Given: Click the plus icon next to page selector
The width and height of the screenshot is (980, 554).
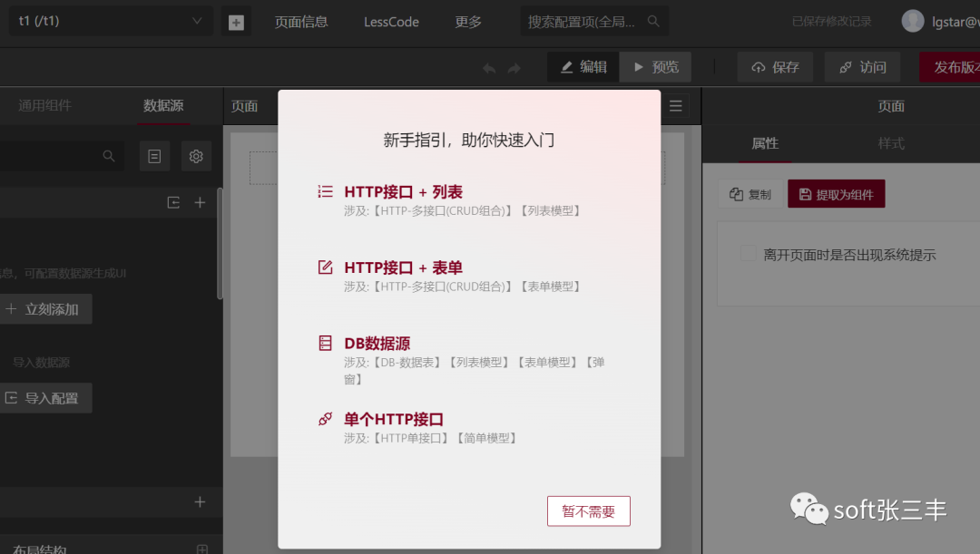Looking at the screenshot, I should pos(236,22).
